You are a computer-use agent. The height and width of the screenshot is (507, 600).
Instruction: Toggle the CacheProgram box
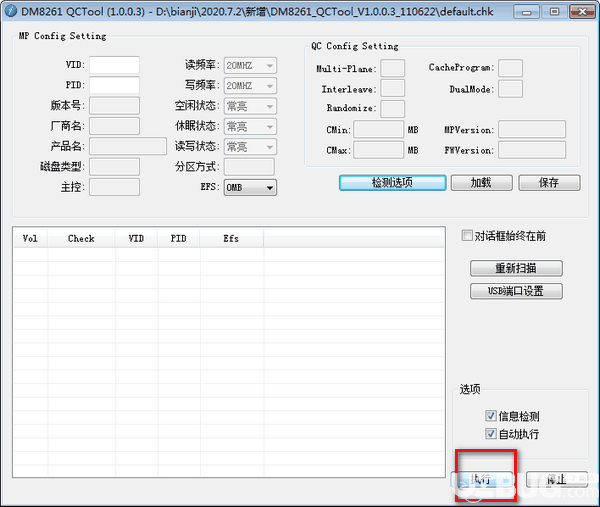pos(510,68)
